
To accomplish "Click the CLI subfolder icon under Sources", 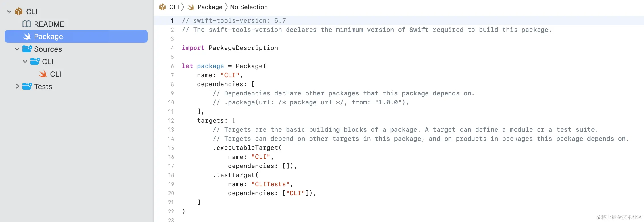I will point(35,61).
